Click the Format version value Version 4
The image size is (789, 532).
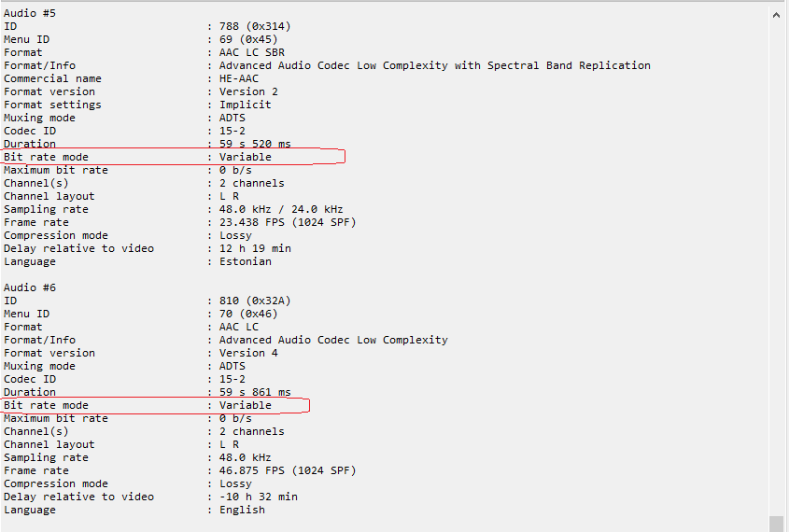[248, 353]
